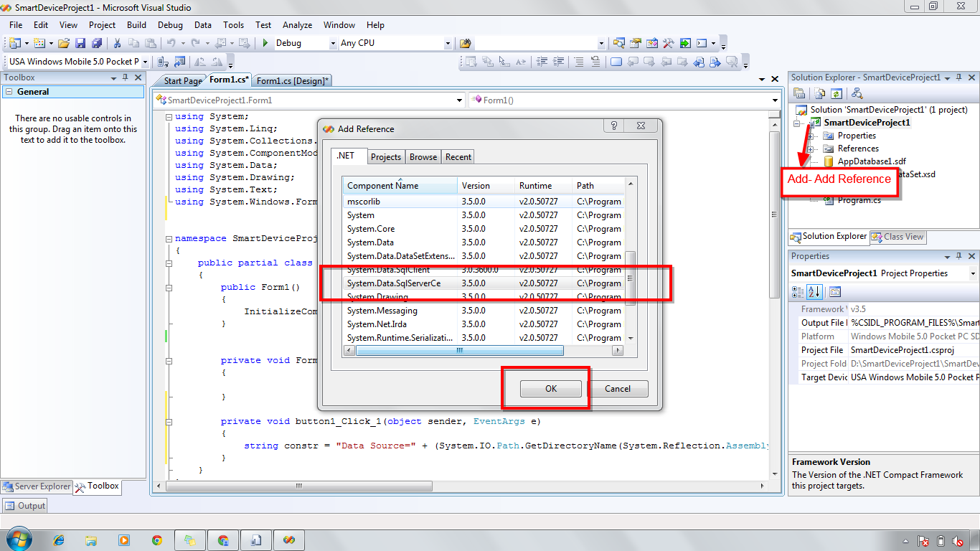Click Alphabetical sort icon in Properties panel
Screen dimensions: 980x551
click(x=814, y=292)
